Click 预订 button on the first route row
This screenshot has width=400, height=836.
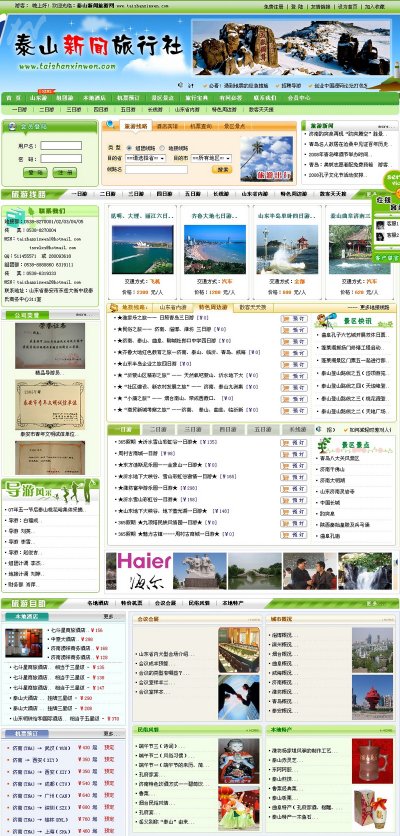pyautogui.click(x=294, y=319)
